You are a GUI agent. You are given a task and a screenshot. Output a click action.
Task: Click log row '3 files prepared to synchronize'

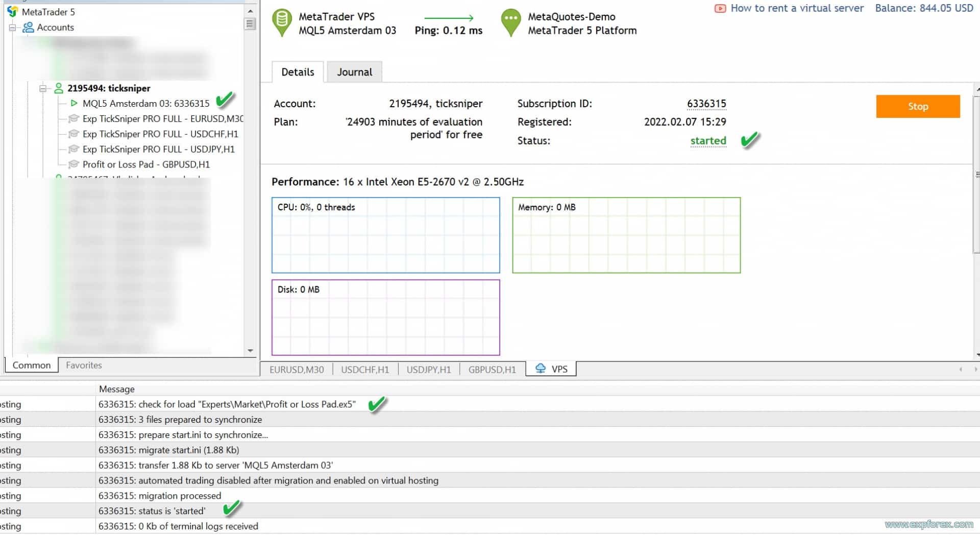pyautogui.click(x=490, y=420)
